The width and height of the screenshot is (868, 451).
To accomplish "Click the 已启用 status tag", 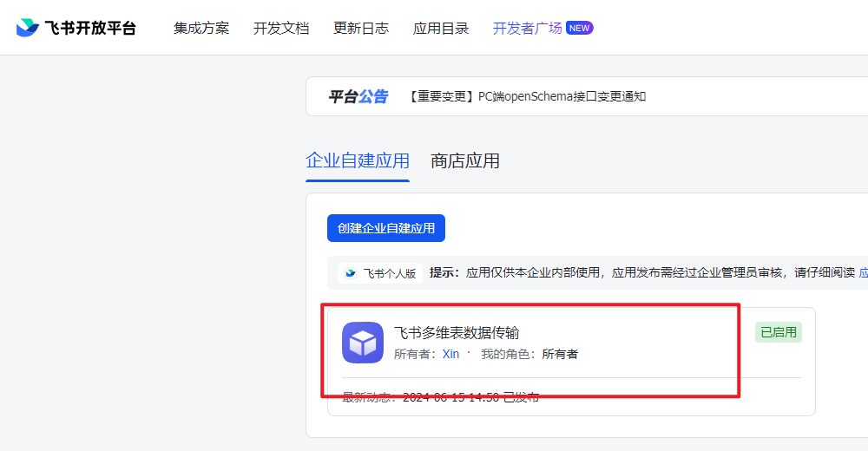I will 779,332.
